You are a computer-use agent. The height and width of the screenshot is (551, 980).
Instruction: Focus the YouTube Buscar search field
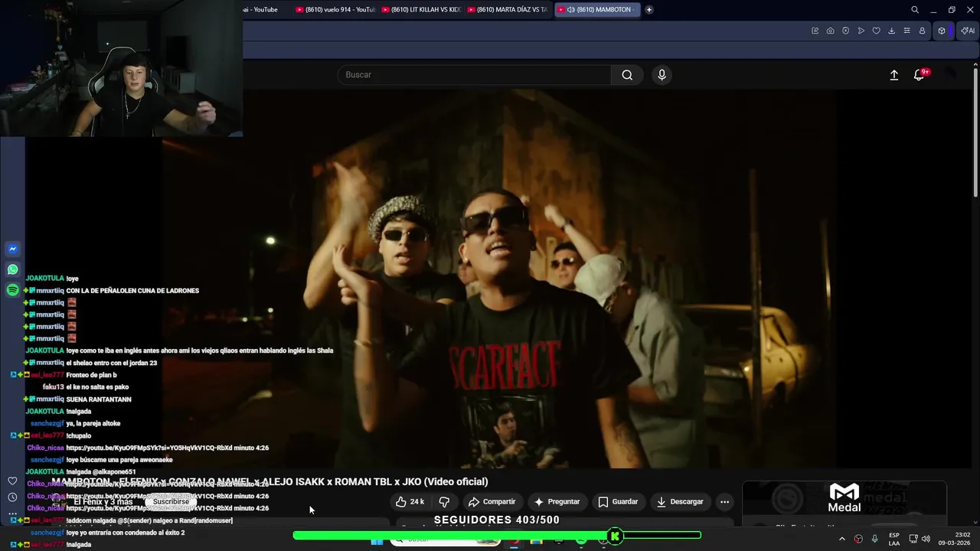coord(475,75)
